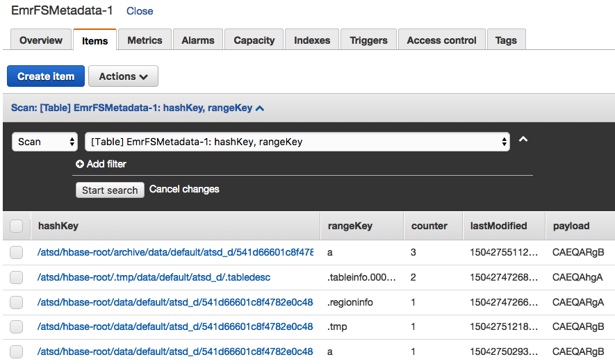Go to the Access control tab

pyautogui.click(x=441, y=40)
